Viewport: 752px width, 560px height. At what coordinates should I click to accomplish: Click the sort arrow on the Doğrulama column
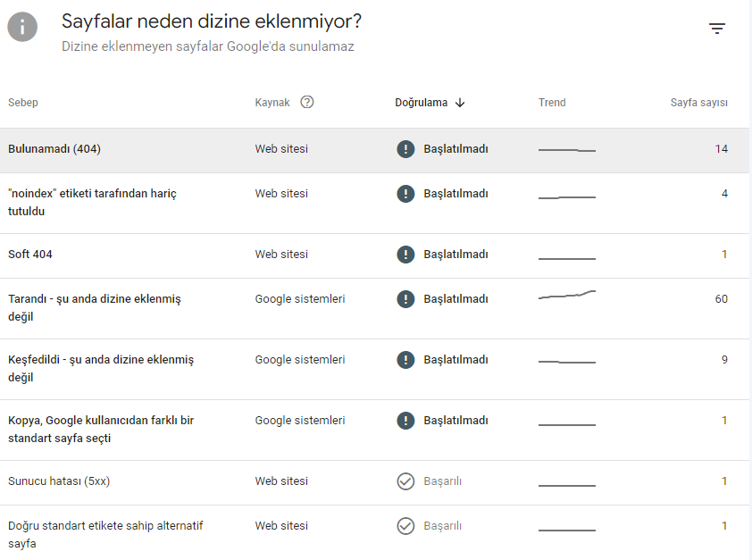pyautogui.click(x=460, y=102)
